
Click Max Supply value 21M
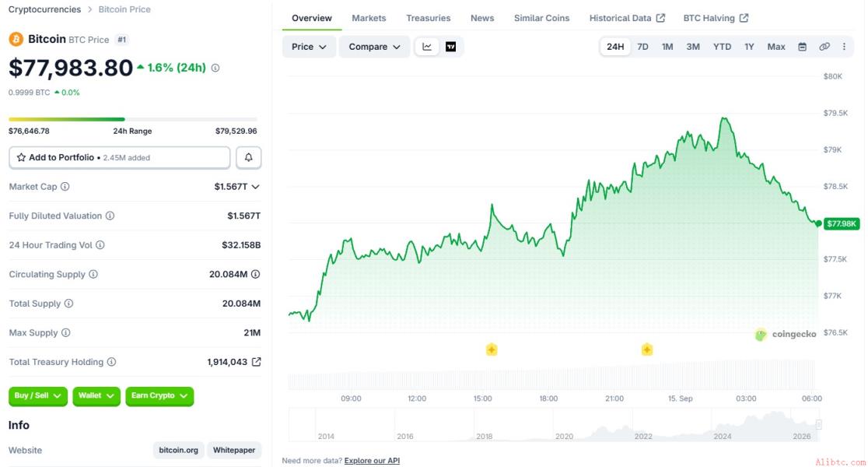(253, 332)
